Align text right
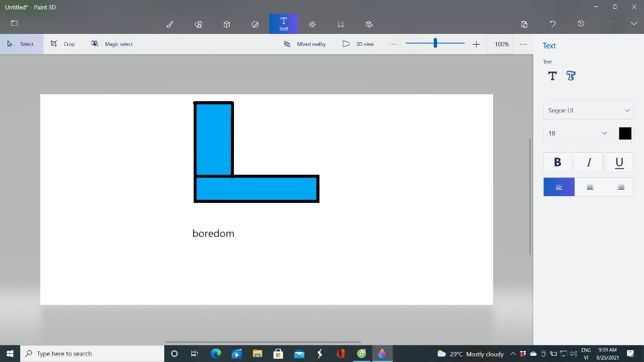644x362 pixels. tap(621, 187)
